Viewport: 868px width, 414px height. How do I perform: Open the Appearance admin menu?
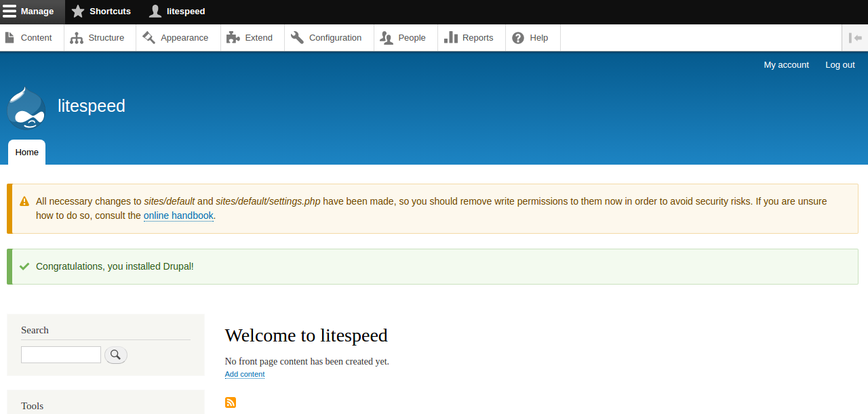click(x=178, y=38)
